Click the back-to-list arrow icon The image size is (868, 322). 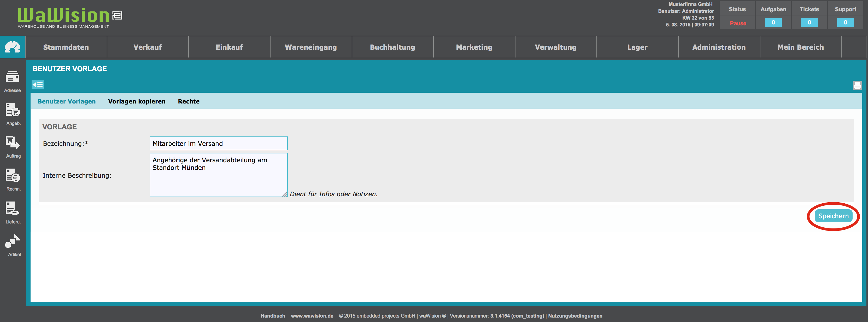pos(38,85)
